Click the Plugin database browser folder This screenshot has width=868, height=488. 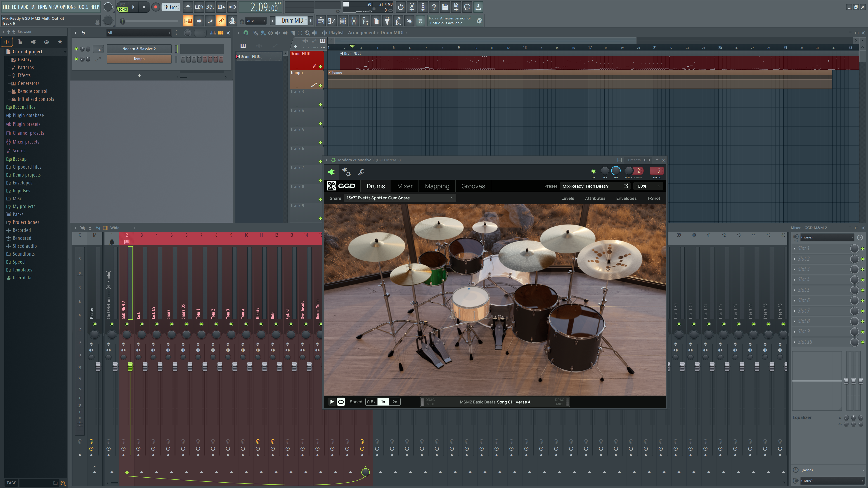click(x=28, y=115)
